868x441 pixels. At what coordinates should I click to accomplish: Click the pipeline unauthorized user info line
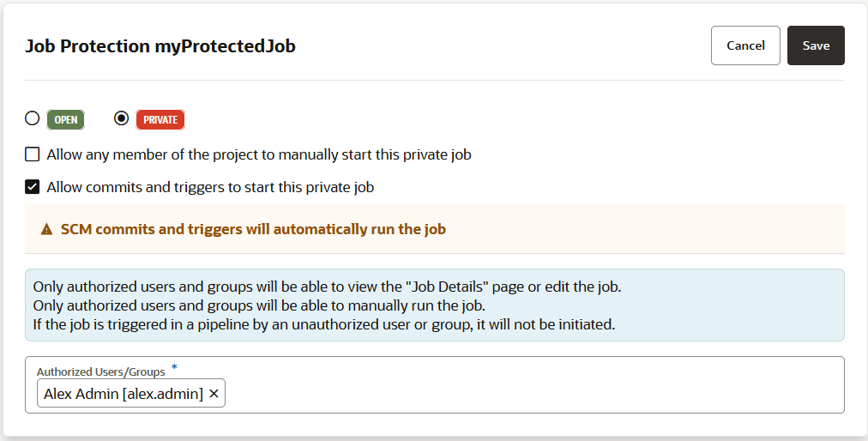pyautogui.click(x=324, y=325)
